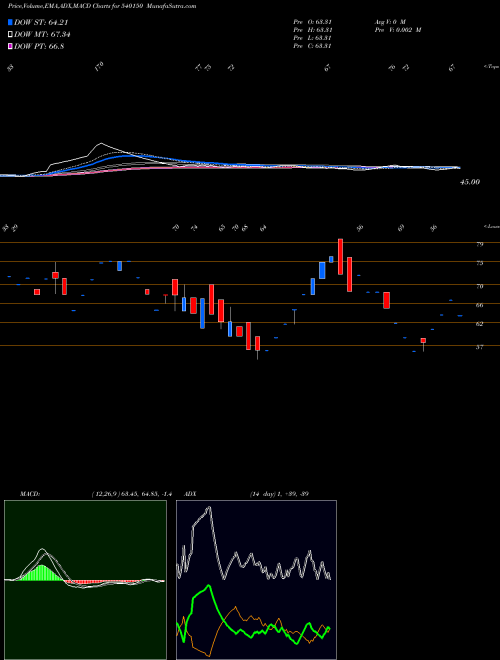Click the Avg V: 0 M value

[x=389, y=22]
